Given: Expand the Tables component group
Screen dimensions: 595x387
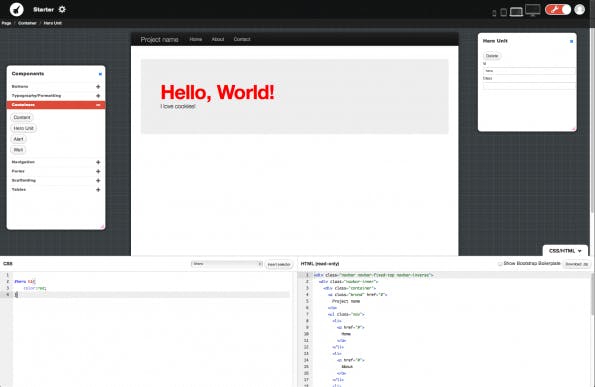Looking at the screenshot, I should 56,189.
